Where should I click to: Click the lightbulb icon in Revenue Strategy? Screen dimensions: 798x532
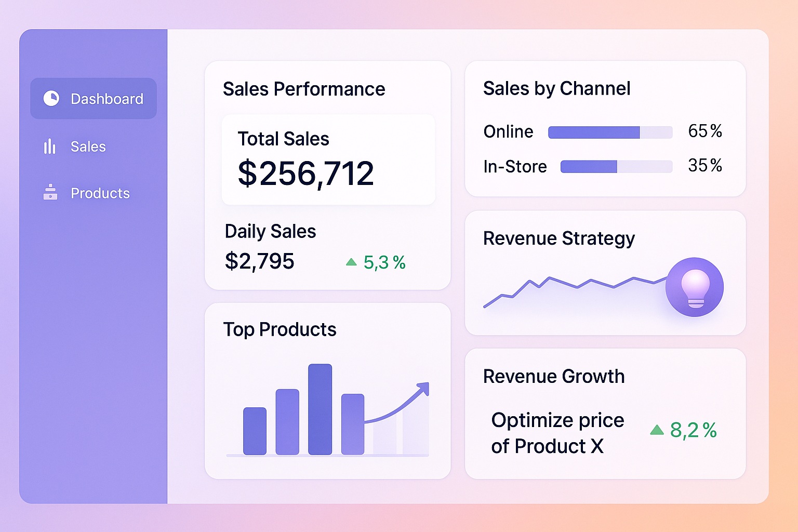click(x=695, y=286)
